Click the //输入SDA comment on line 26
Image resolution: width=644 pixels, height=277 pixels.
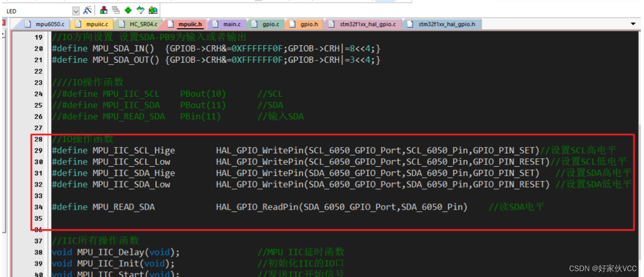pos(281,116)
